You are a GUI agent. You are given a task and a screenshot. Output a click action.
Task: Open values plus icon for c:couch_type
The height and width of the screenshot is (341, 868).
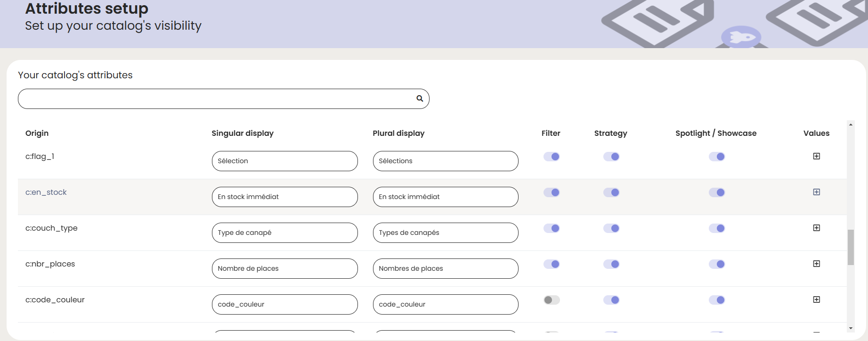[x=816, y=228]
